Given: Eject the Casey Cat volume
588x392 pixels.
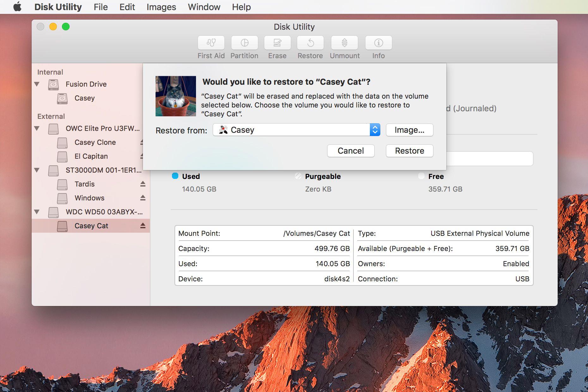Looking at the screenshot, I should (x=143, y=226).
